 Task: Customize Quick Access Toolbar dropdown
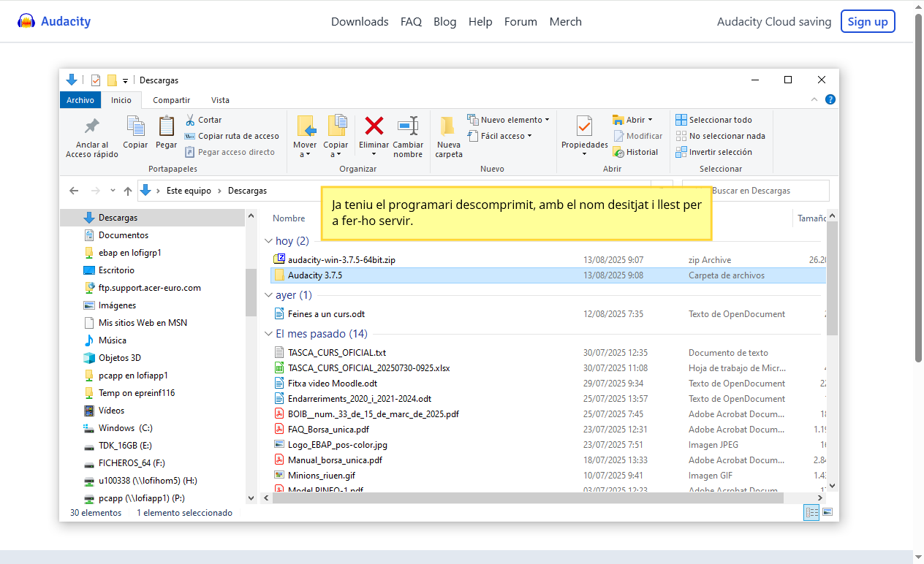(125, 80)
